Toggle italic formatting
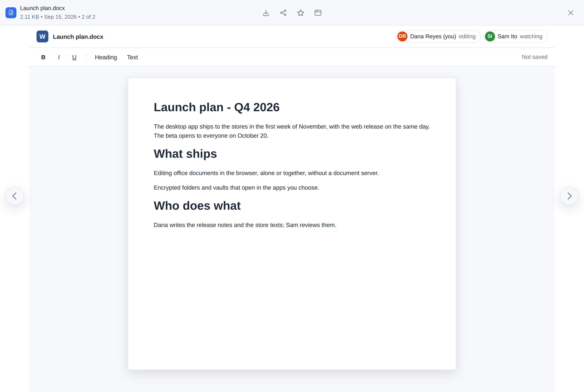584x392 pixels. [x=59, y=57]
